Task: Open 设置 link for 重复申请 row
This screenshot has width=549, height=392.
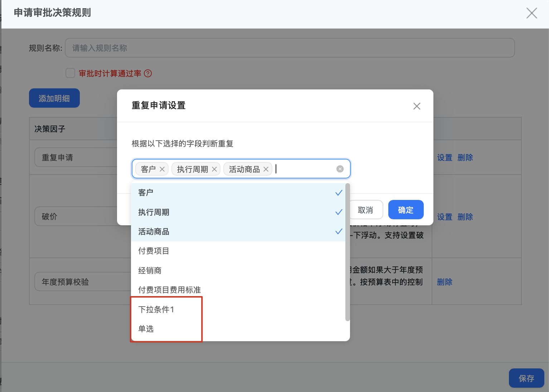Action: [444, 158]
